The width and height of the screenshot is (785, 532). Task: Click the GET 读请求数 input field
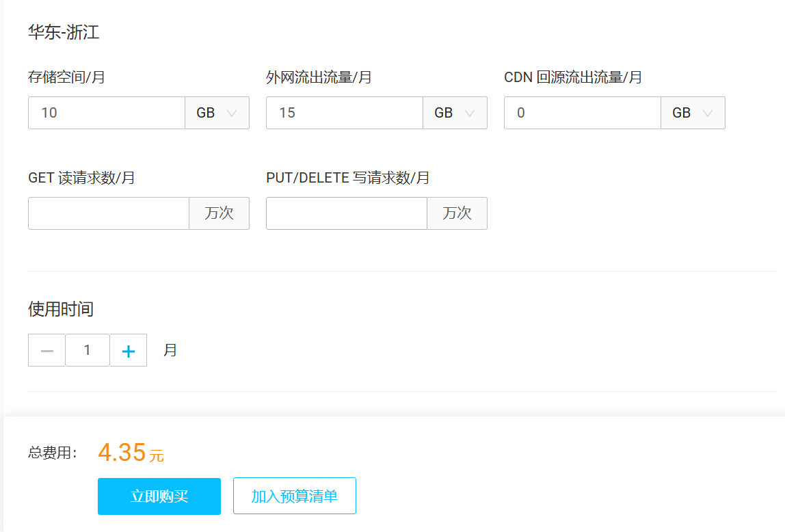pos(109,213)
